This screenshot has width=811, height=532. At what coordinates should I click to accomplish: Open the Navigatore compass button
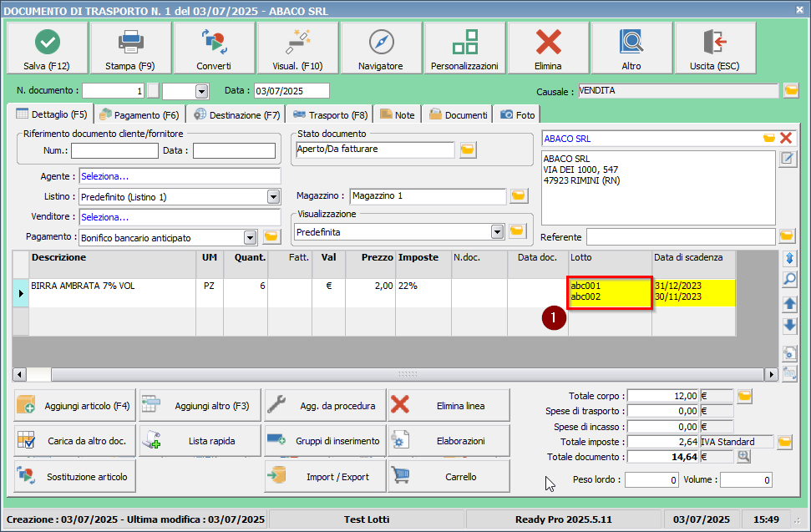tap(381, 48)
